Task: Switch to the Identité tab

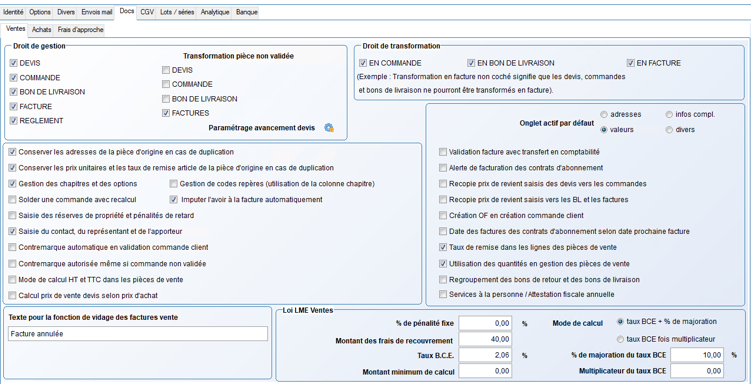Action: point(13,12)
